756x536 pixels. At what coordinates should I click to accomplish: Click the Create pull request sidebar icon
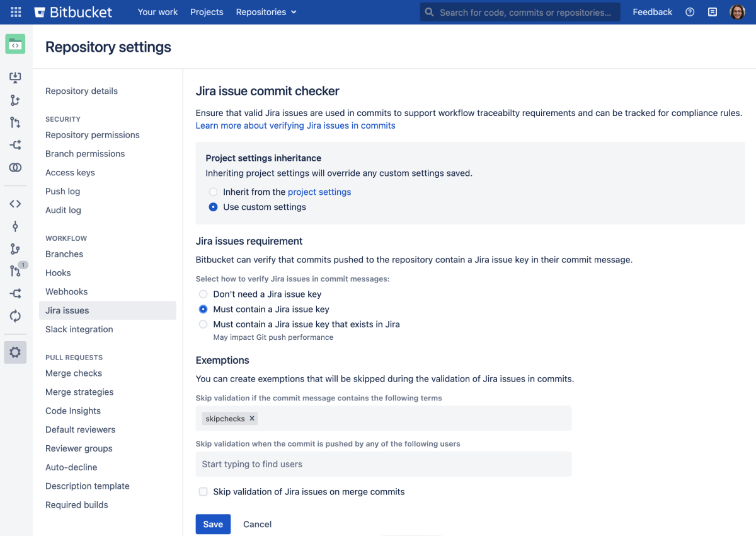click(x=15, y=122)
